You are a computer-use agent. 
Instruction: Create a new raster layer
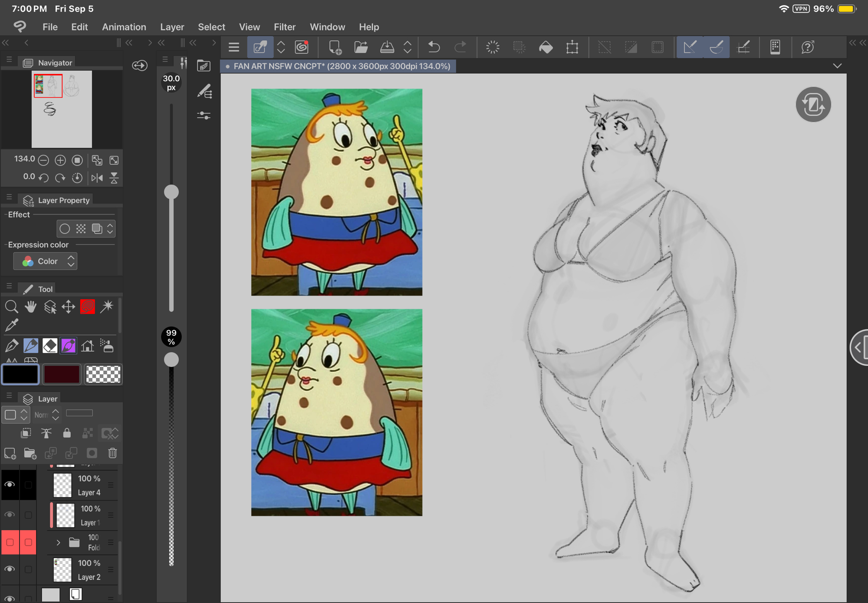(10, 453)
